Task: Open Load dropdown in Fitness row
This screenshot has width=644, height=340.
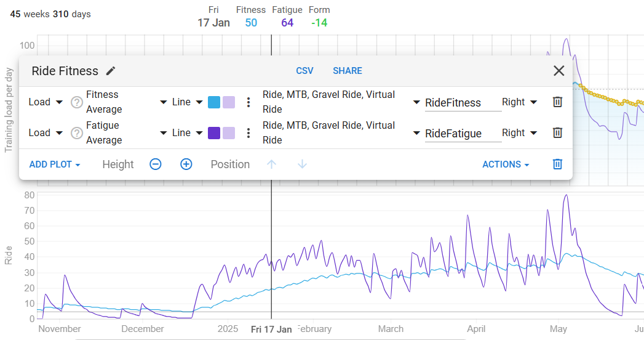Action: point(46,102)
